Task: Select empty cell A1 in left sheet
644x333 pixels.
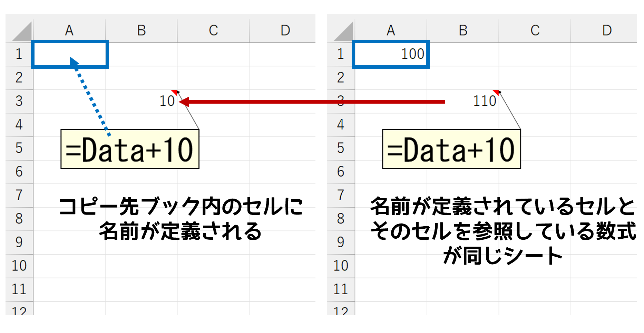Action: pos(70,54)
